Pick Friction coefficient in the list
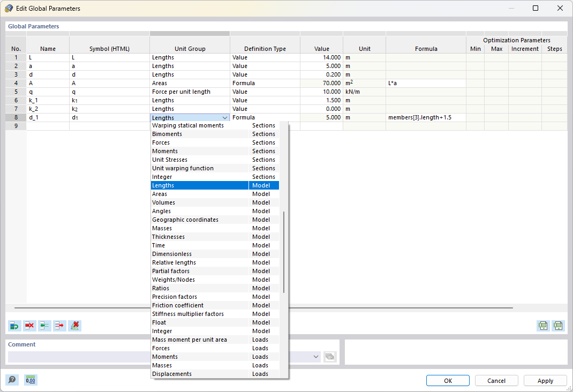 click(215, 305)
